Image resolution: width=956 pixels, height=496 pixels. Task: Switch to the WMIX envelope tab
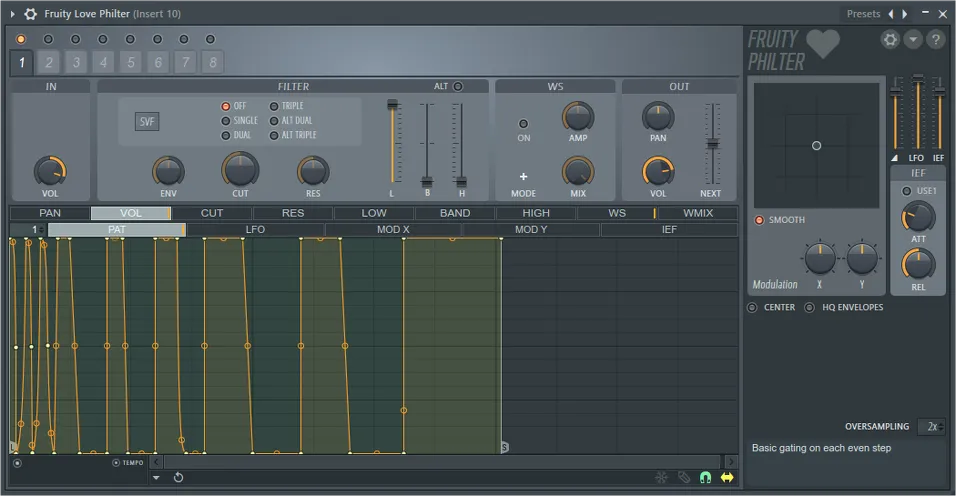698,213
